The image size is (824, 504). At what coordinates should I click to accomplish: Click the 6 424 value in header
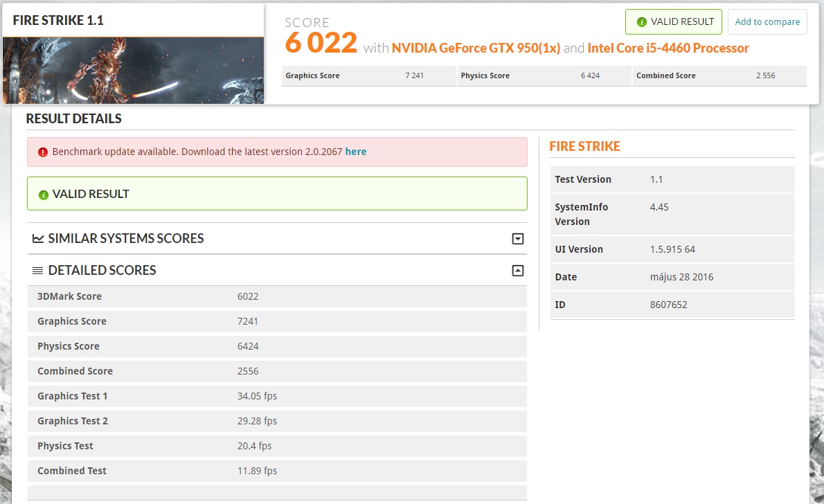click(x=590, y=75)
